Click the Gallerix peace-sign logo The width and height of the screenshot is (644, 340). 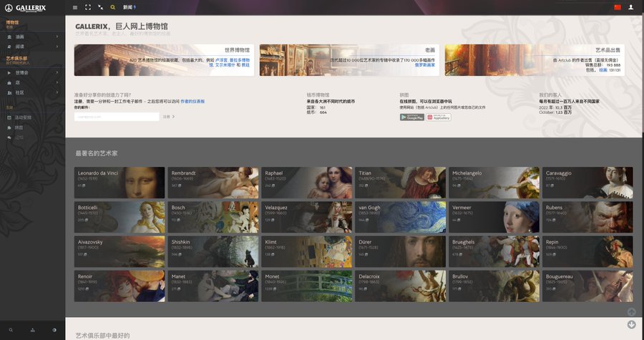tap(9, 7)
